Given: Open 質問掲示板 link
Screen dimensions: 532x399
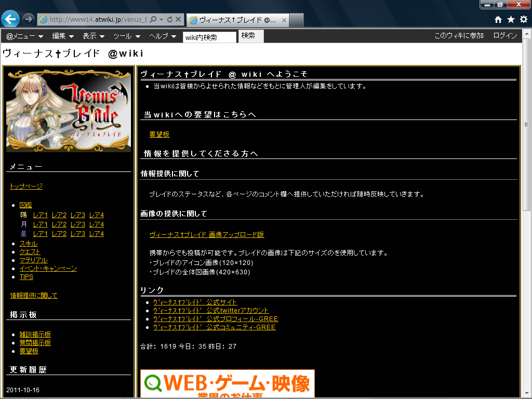Looking at the screenshot, I should [35, 343].
